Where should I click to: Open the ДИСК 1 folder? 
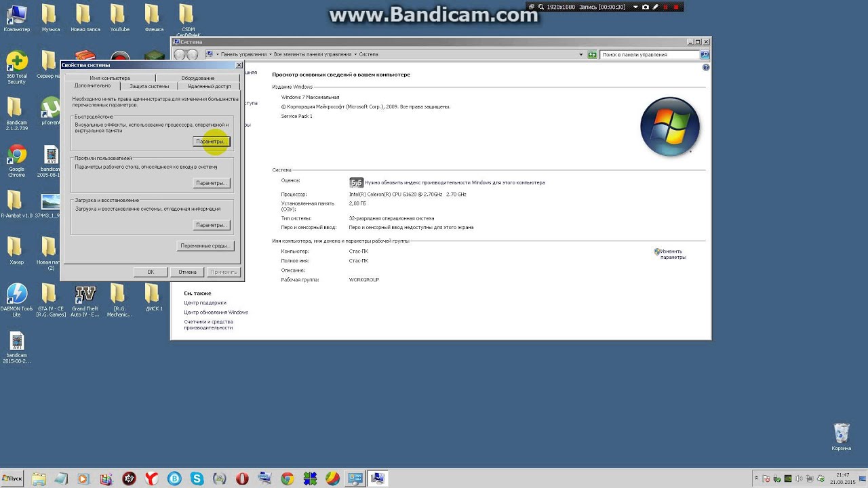[154, 297]
